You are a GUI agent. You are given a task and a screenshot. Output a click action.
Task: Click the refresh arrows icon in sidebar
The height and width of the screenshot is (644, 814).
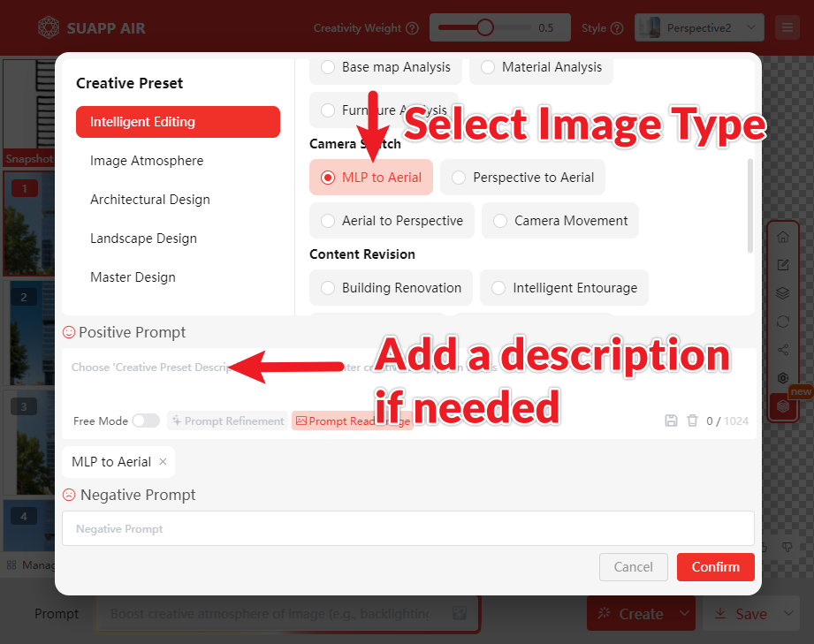coord(782,322)
